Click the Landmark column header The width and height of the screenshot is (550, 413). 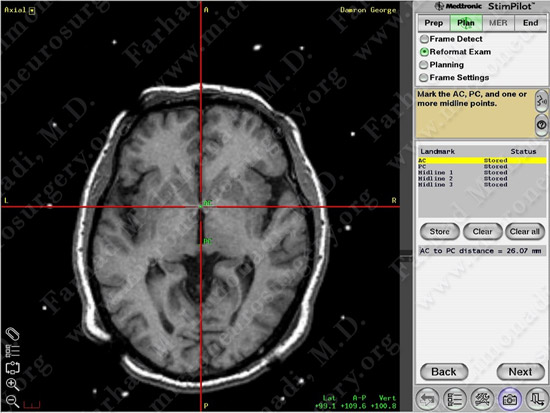[x=437, y=152]
